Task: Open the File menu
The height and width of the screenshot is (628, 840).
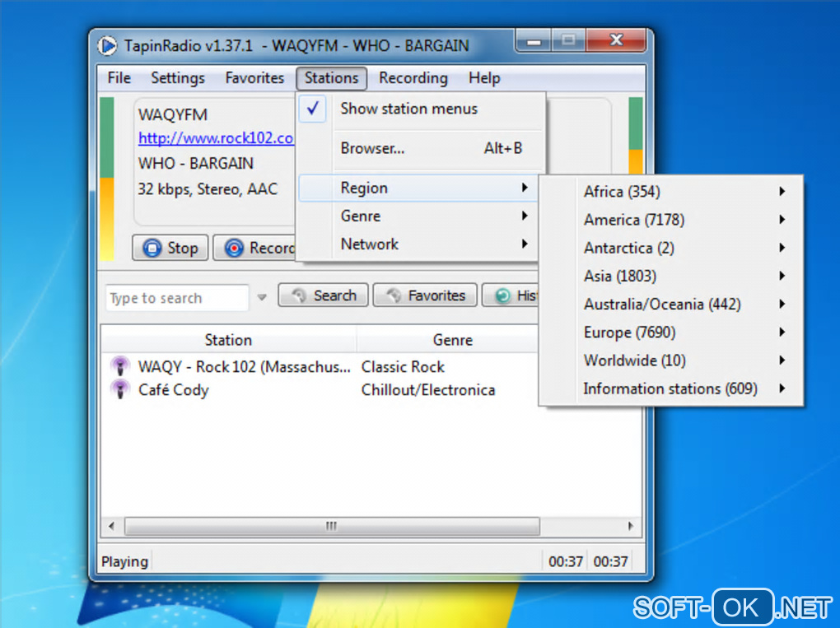Action: pyautogui.click(x=119, y=78)
